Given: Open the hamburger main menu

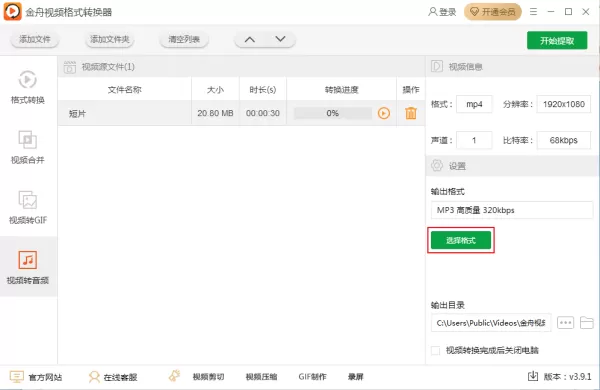Looking at the screenshot, I should coord(533,12).
